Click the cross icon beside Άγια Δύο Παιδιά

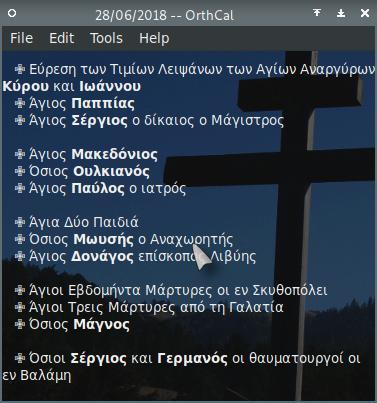tap(20, 222)
